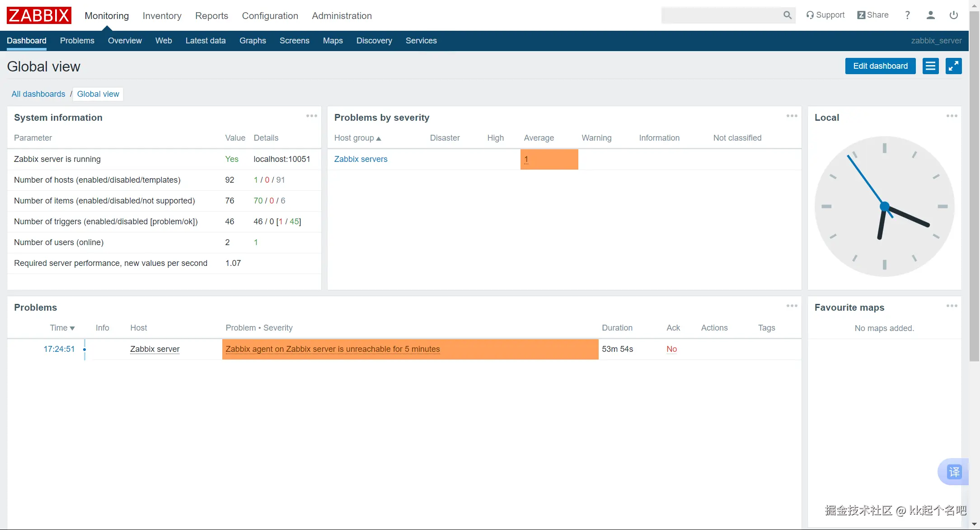
Task: Click the floating translate icon
Action: (954, 472)
